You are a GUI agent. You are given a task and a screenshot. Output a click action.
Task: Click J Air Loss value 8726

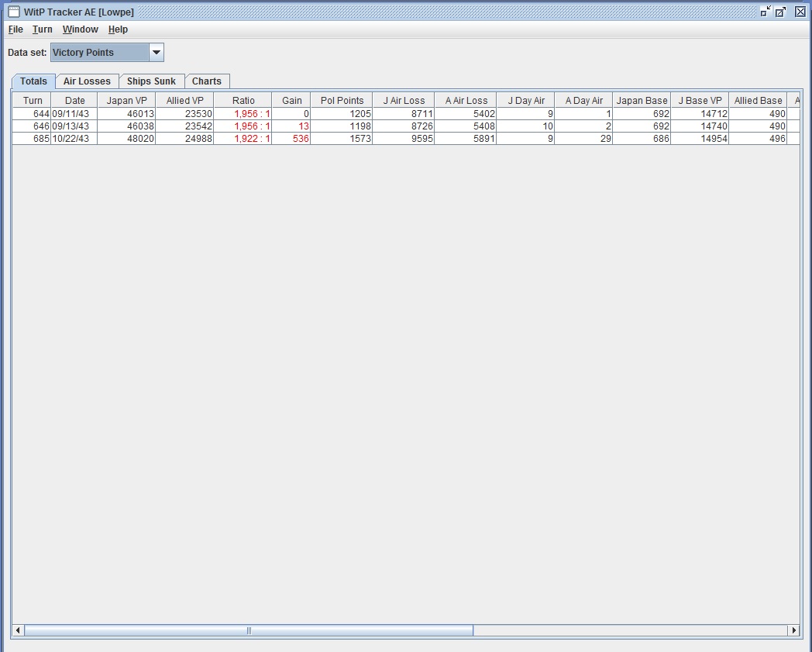point(404,126)
